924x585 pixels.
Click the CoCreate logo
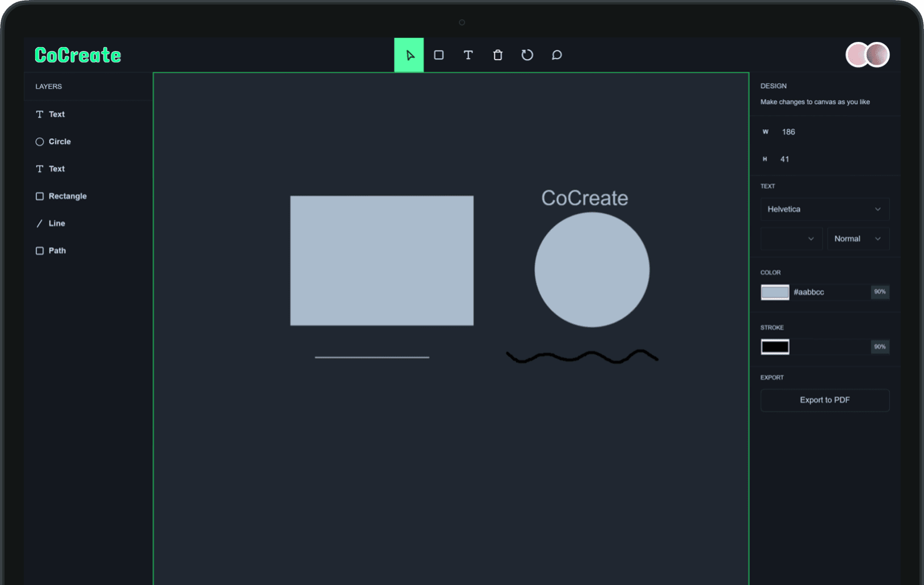pos(78,55)
